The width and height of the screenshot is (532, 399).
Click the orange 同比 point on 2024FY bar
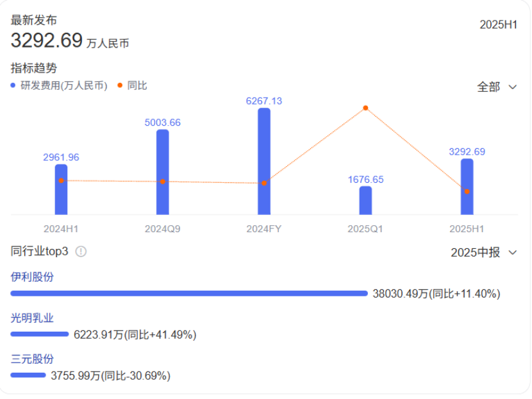(x=264, y=183)
